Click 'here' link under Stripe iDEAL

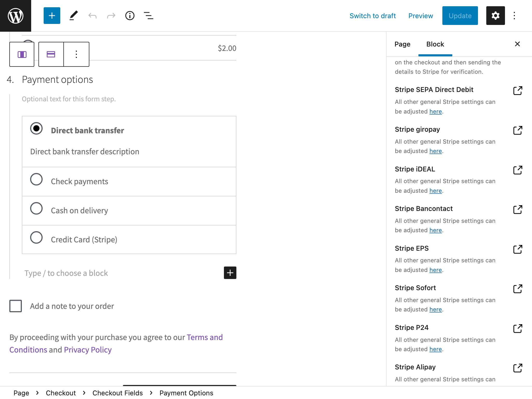tap(436, 191)
